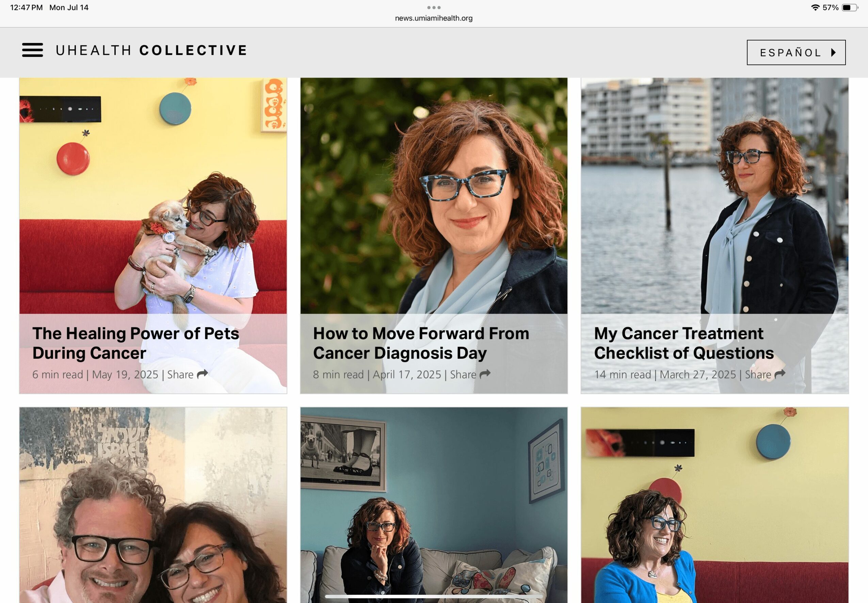Tap the three-dot multitasking indicator

coord(434,7)
